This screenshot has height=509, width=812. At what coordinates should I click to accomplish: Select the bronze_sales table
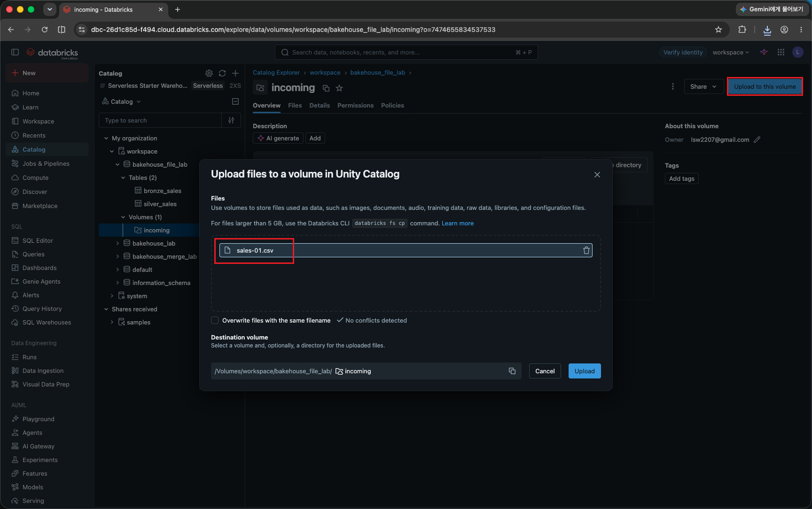point(163,191)
